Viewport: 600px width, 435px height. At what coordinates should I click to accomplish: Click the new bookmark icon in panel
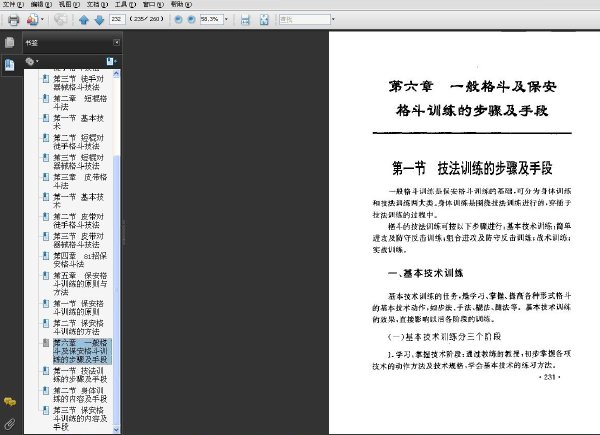click(111, 61)
